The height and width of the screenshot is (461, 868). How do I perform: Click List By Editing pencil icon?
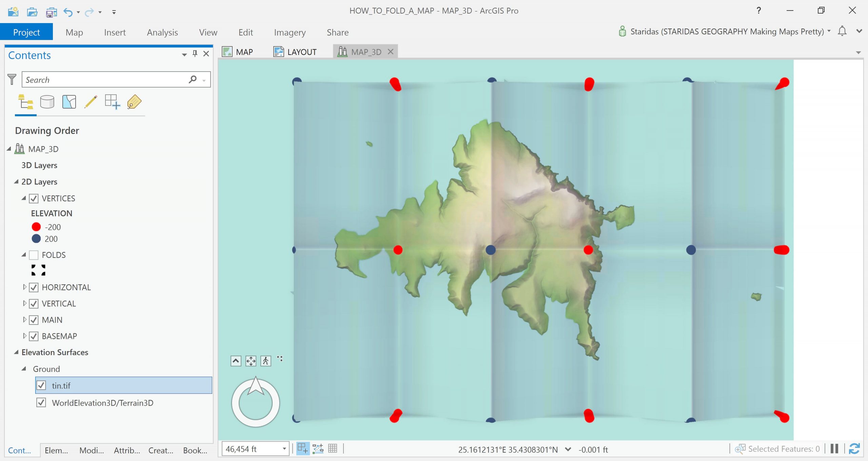[x=91, y=102]
